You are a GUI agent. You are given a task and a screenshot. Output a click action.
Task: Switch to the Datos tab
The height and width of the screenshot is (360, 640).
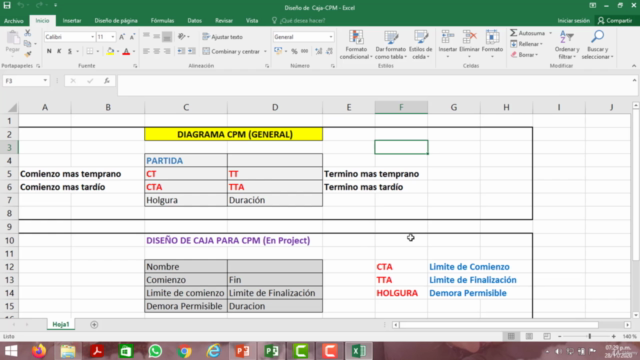[194, 20]
